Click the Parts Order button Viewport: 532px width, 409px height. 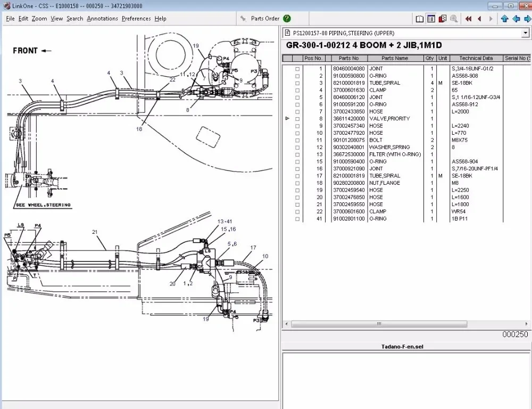coord(265,19)
